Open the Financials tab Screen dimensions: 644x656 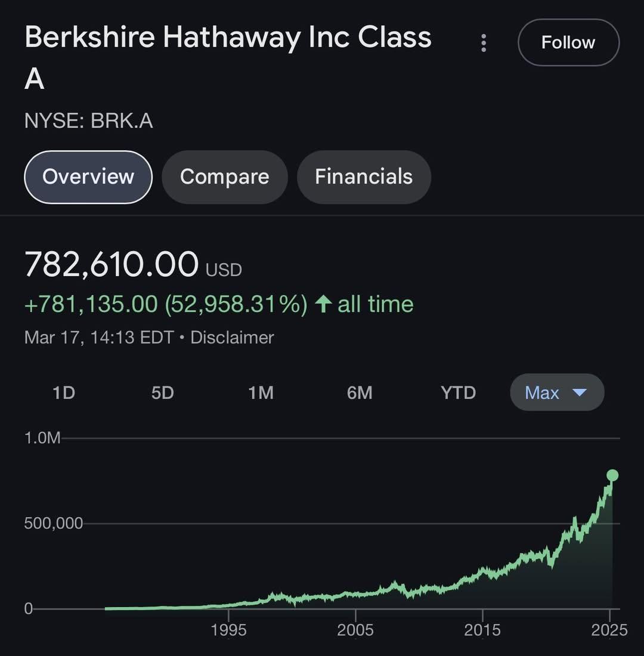pos(364,177)
